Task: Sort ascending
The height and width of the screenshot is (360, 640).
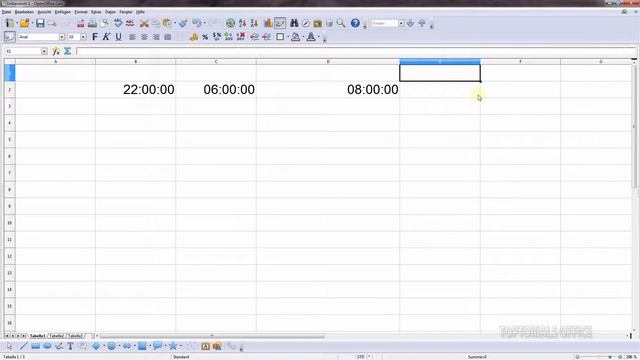Action: [x=242, y=23]
